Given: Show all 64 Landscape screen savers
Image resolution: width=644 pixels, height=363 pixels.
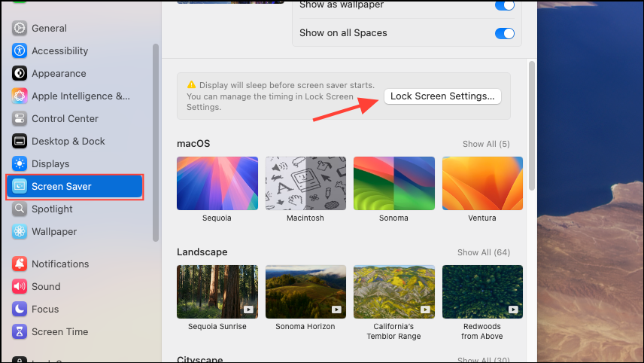Looking at the screenshot, I should click(484, 252).
